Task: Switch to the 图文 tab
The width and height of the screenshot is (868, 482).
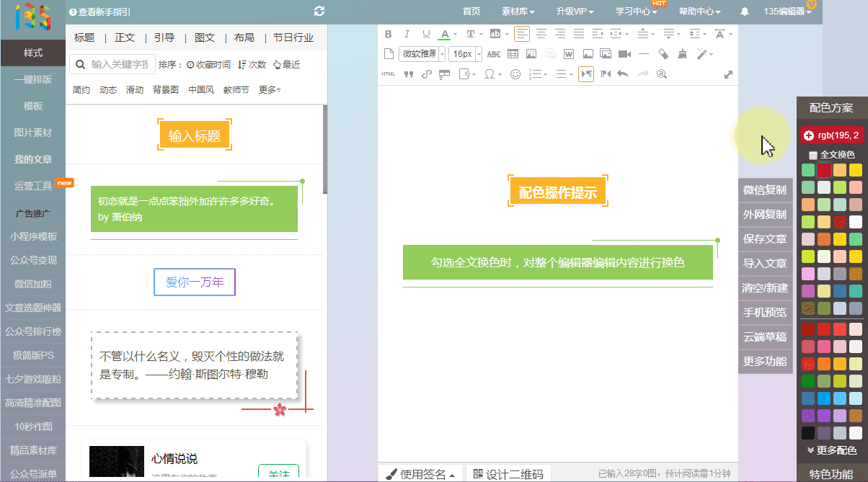Action: coord(205,37)
